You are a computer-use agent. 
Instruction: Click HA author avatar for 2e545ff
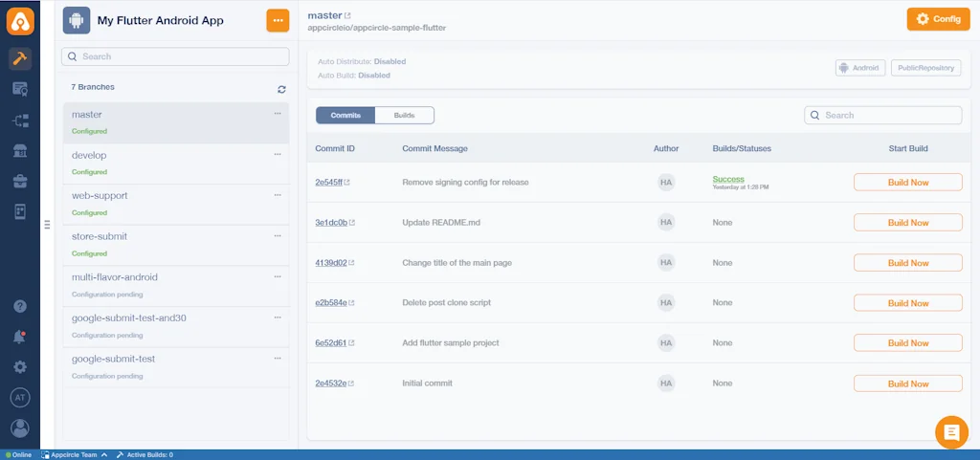666,183
